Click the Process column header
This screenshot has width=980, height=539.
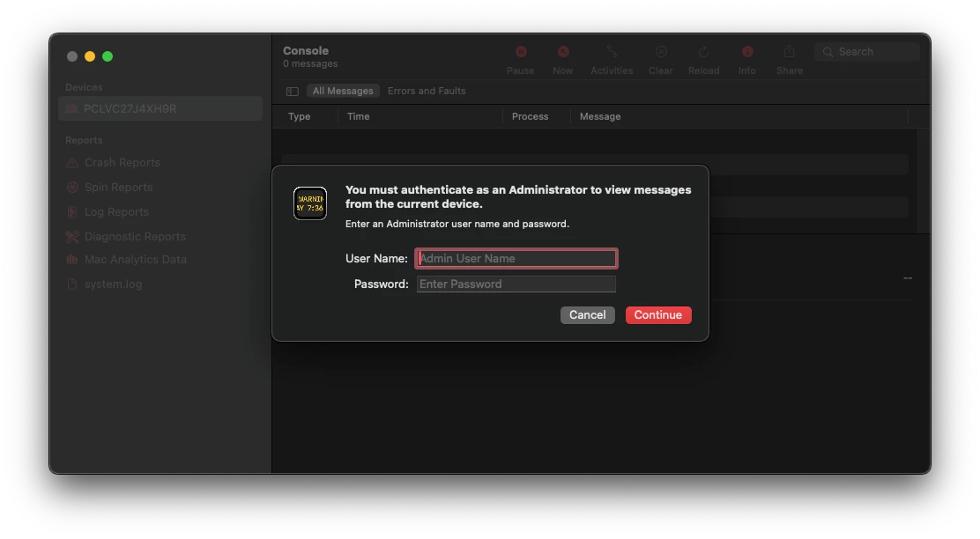pyautogui.click(x=530, y=116)
